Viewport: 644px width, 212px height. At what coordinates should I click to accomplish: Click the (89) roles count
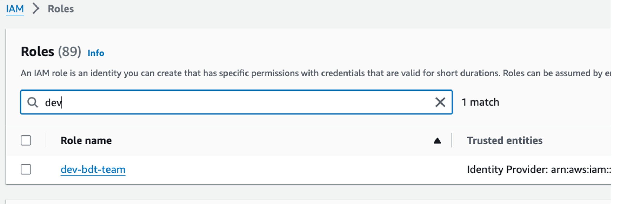(x=69, y=52)
